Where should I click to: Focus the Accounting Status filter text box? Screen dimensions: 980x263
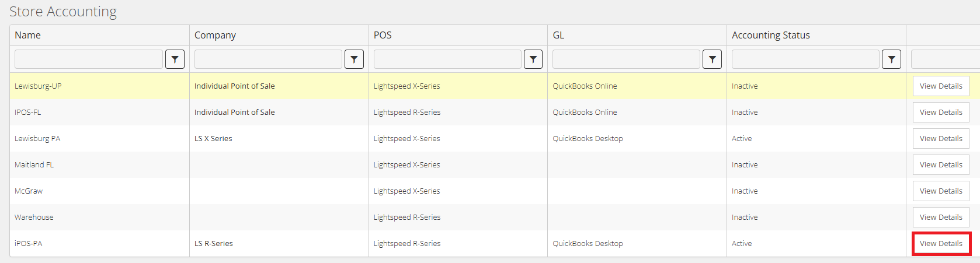(805, 59)
